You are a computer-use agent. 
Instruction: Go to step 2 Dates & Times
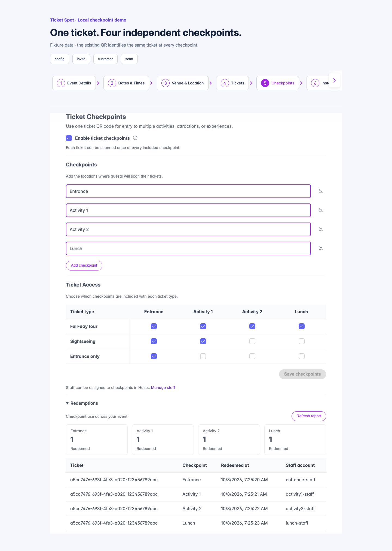126,83
